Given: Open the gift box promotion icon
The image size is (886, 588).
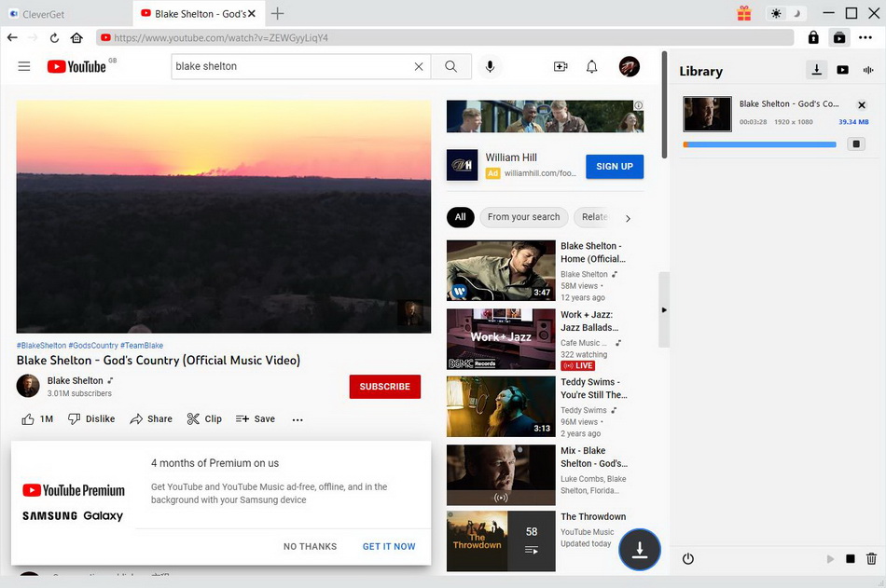Looking at the screenshot, I should coord(744,13).
